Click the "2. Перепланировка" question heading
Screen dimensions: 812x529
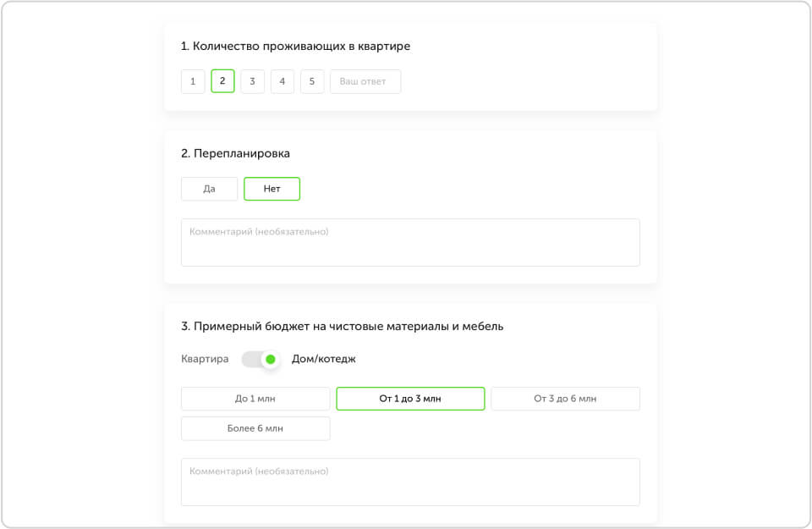(235, 154)
